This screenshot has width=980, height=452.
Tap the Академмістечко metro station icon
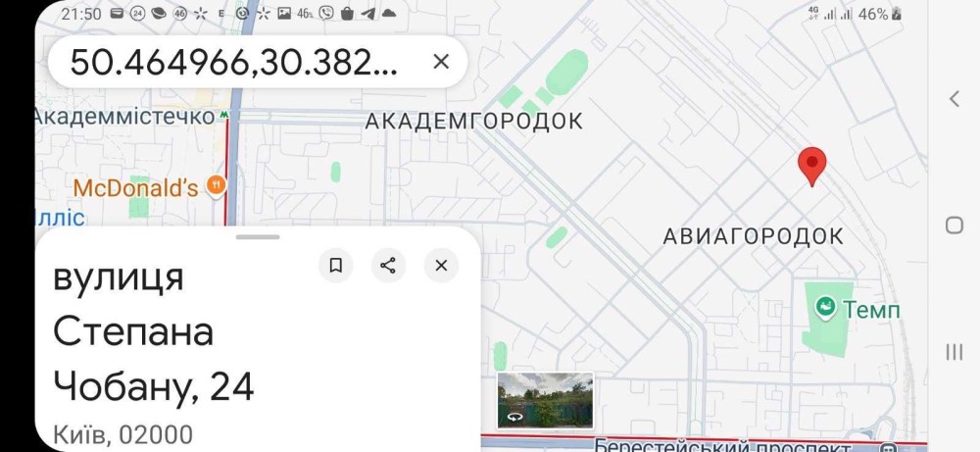[224, 116]
